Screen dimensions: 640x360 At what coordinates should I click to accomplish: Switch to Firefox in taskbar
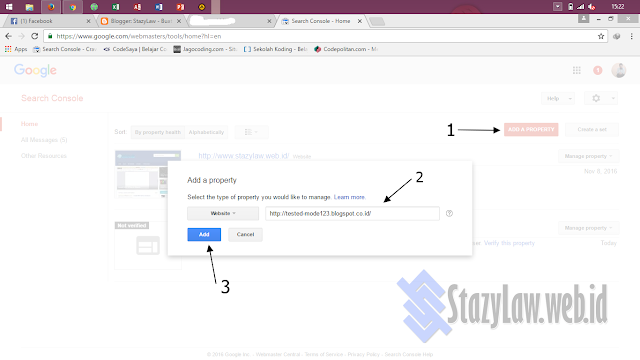pyautogui.click(x=51, y=7)
